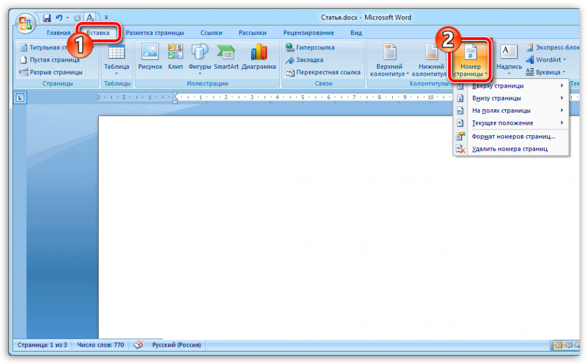588x364 pixels.
Task: Choose Текущее положение option
Action: click(x=511, y=123)
